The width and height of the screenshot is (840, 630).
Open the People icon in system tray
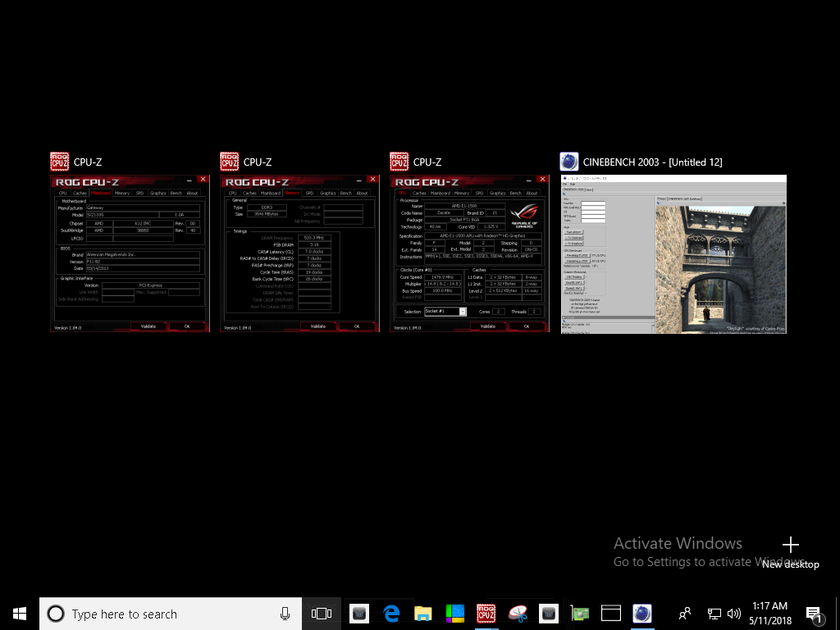[x=685, y=614]
